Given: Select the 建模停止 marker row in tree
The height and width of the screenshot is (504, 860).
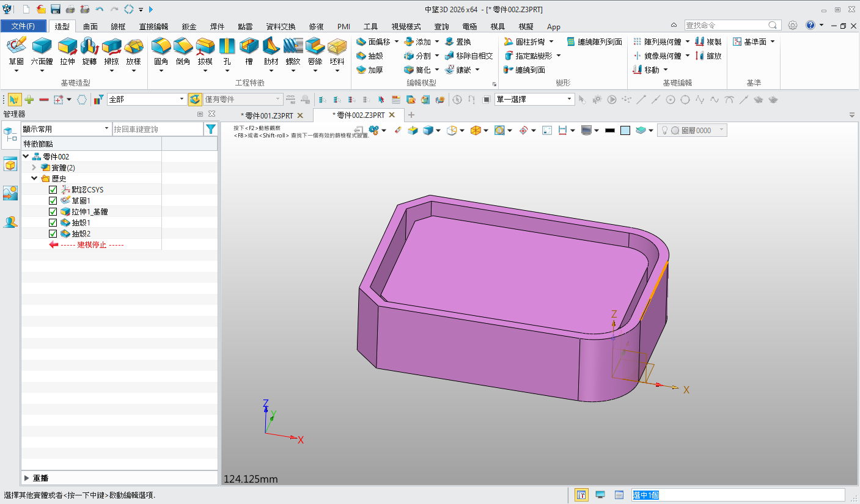Looking at the screenshot, I should click(92, 244).
